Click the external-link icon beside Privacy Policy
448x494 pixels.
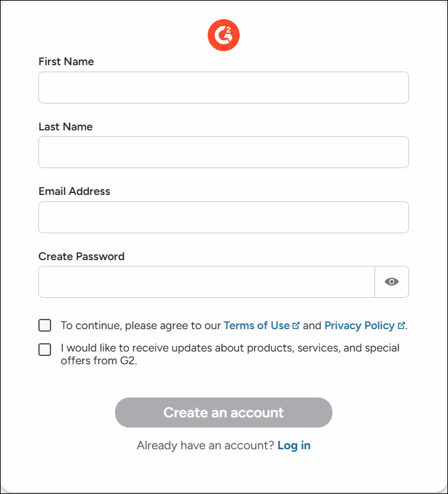click(x=401, y=325)
